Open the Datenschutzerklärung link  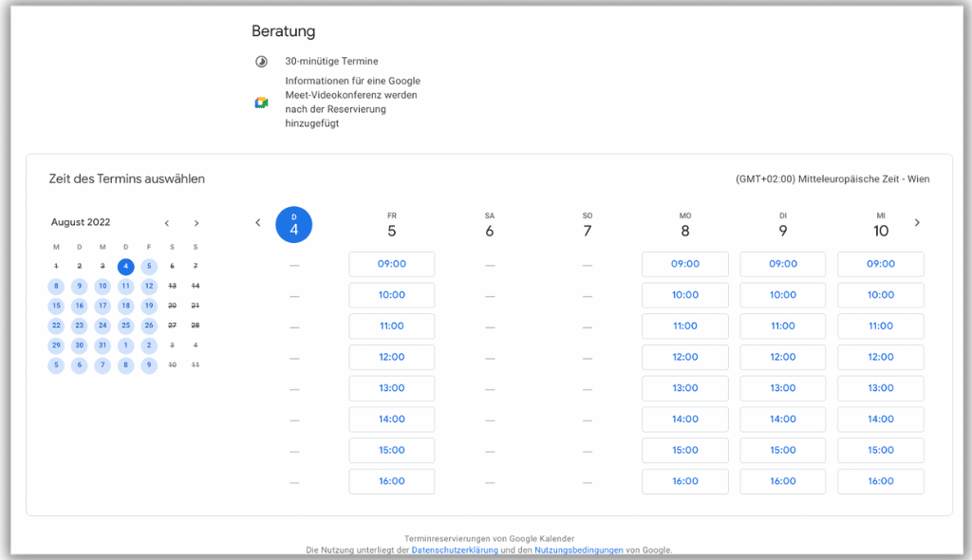coord(453,550)
